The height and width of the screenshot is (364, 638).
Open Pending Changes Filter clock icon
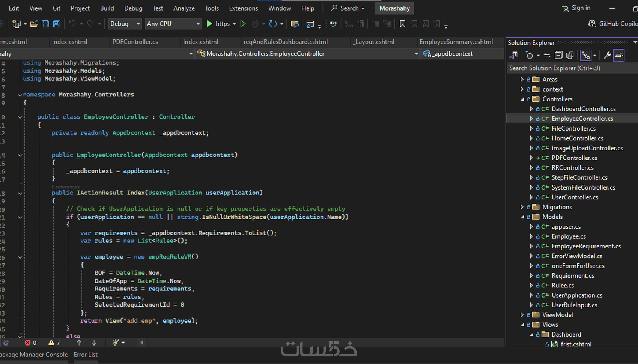[x=530, y=56]
